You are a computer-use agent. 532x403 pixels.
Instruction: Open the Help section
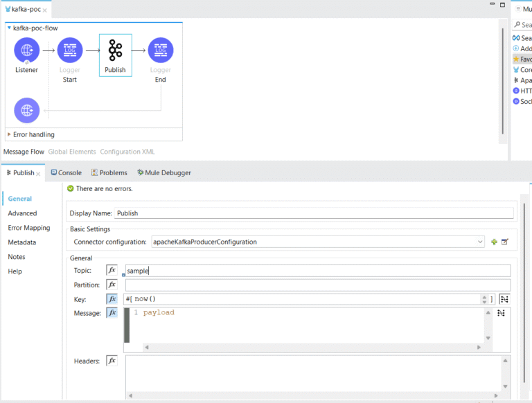[x=15, y=271]
